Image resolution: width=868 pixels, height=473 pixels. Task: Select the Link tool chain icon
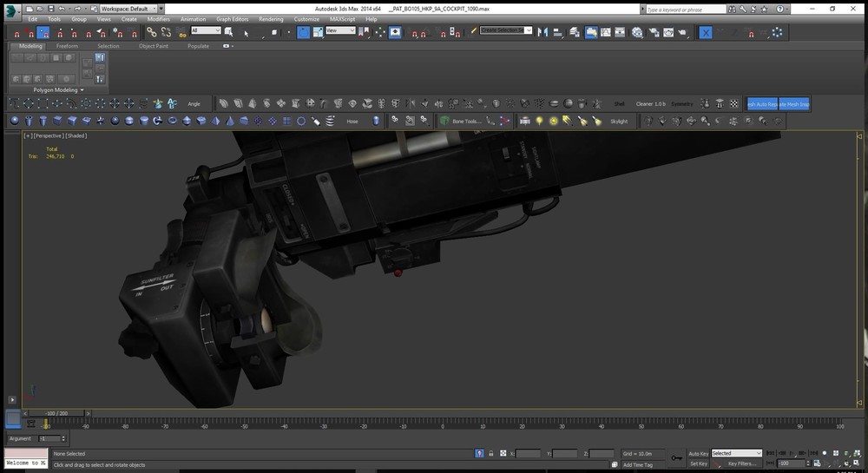pyautogui.click(x=151, y=32)
